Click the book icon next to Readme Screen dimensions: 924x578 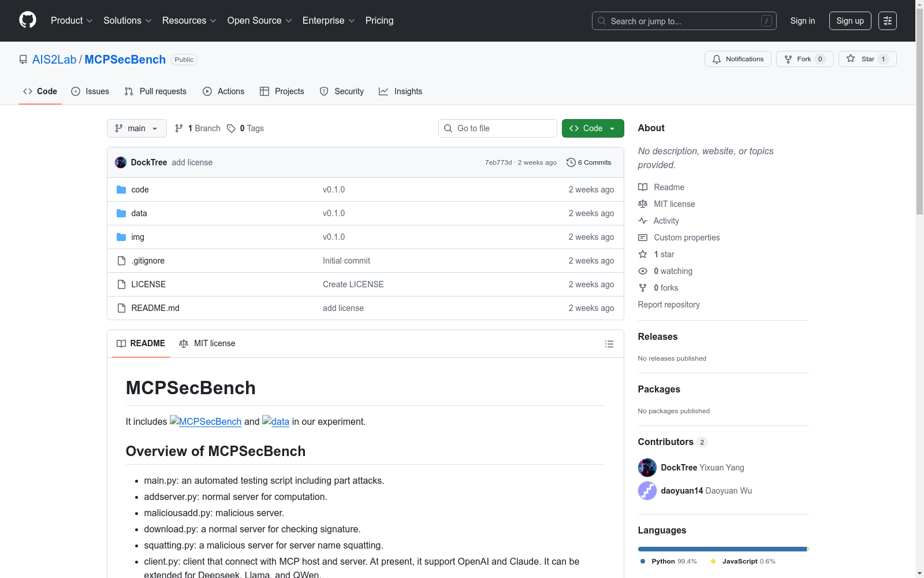[643, 187]
